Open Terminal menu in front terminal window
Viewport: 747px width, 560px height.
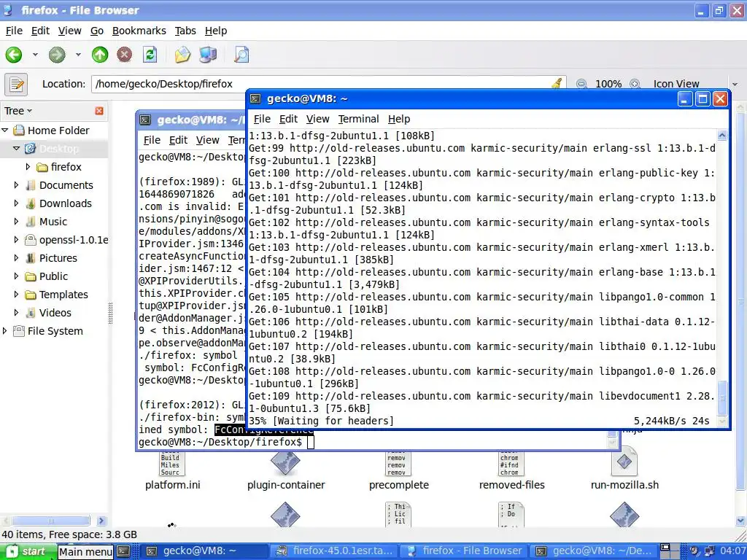pos(358,119)
